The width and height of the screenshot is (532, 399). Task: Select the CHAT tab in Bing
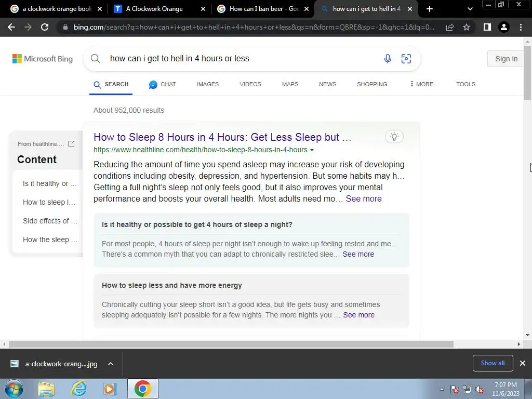pyautogui.click(x=162, y=84)
